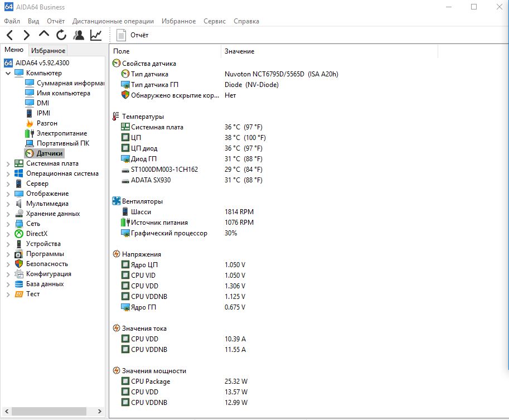
Task: Click the Операционная система Windows icon
Action: coord(19,173)
